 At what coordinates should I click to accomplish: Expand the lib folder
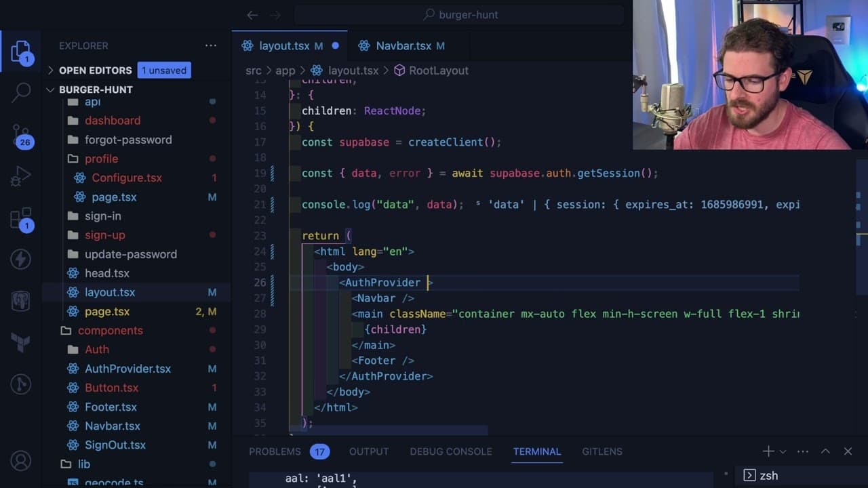(x=83, y=464)
